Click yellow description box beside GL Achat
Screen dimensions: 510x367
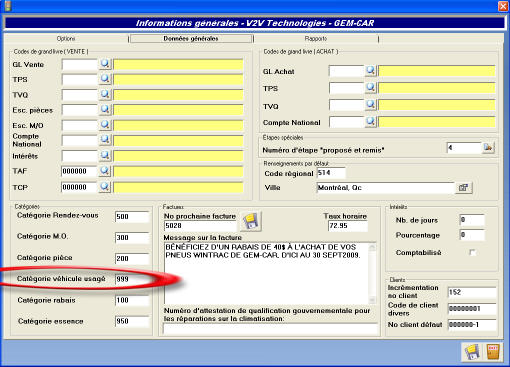(437, 71)
